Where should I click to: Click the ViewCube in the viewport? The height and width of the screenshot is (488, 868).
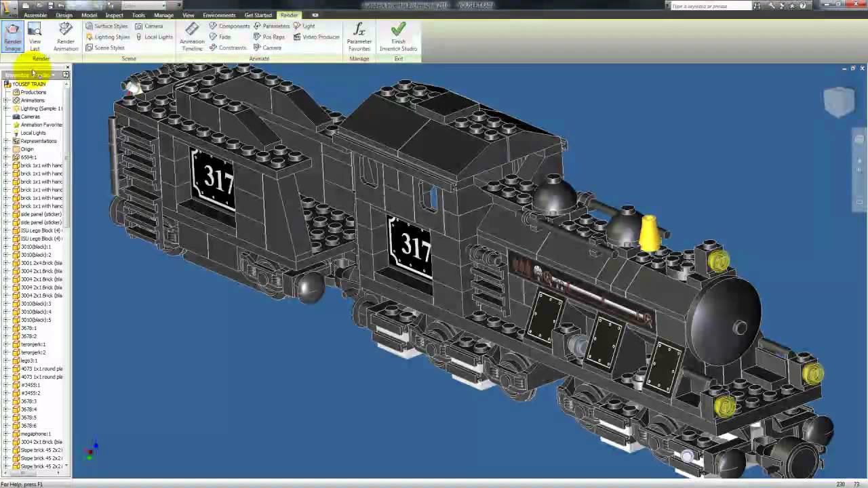(839, 102)
